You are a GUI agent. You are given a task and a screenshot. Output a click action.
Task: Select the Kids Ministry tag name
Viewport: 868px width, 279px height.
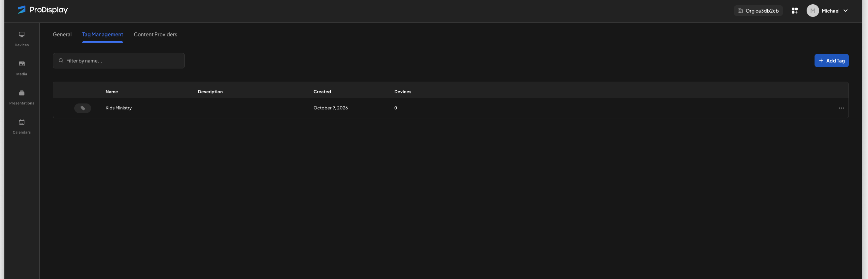[118, 108]
